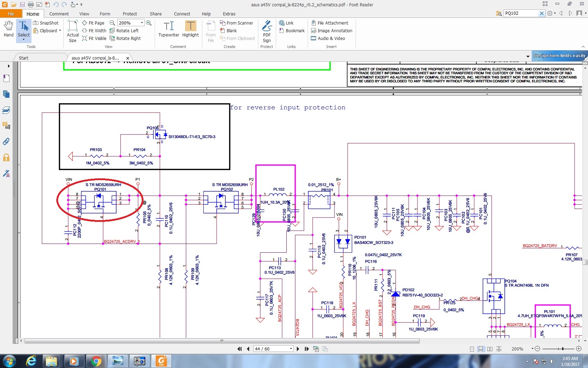Add a Bookmark from Links group
Screen dimensions: 588x368
point(292,31)
